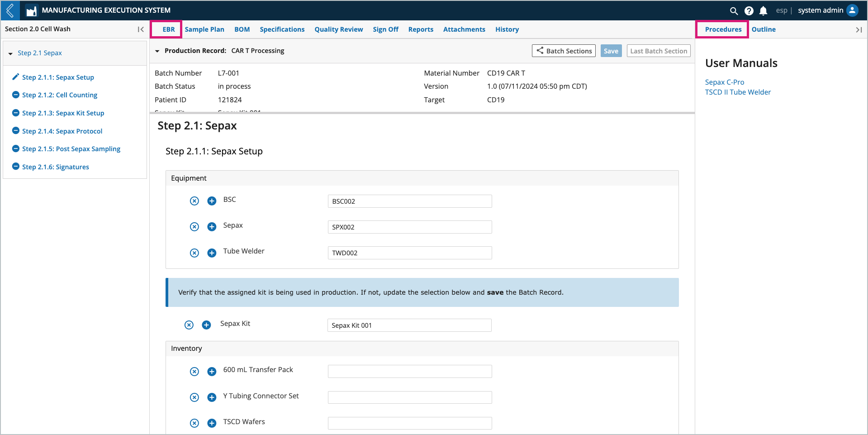Add a 600 mL Transfer Pack row
The height and width of the screenshot is (435, 868).
(x=212, y=372)
